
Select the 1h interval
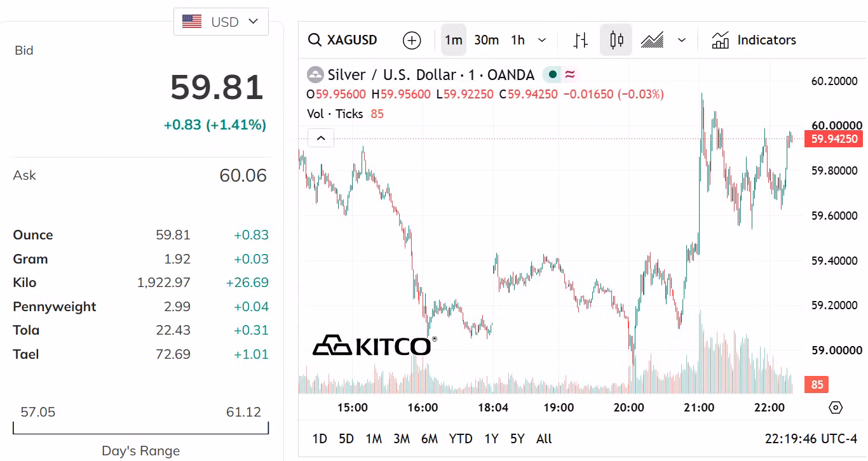click(518, 40)
